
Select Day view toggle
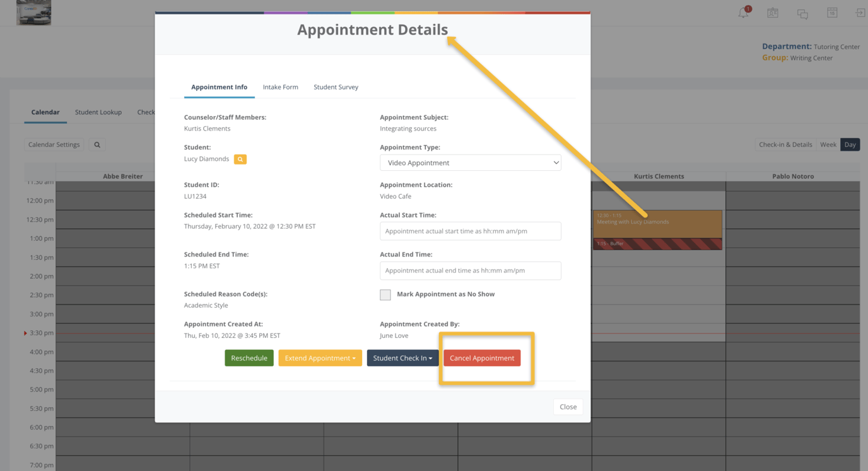[x=850, y=144]
